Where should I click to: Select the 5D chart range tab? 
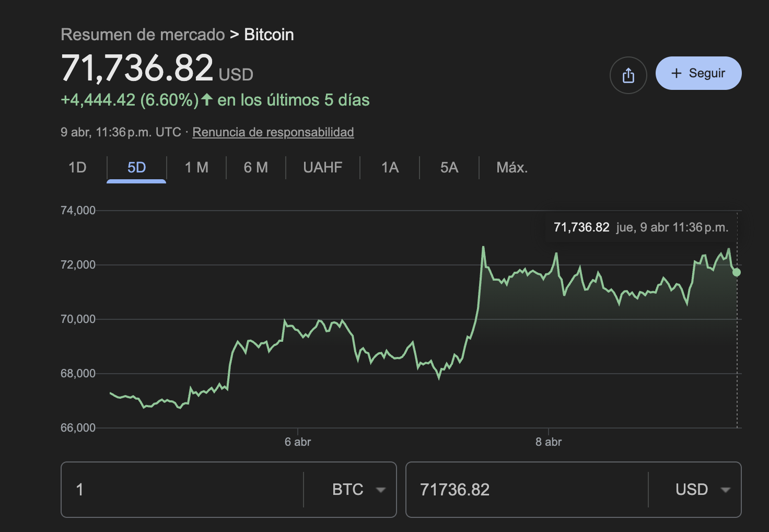click(x=136, y=167)
